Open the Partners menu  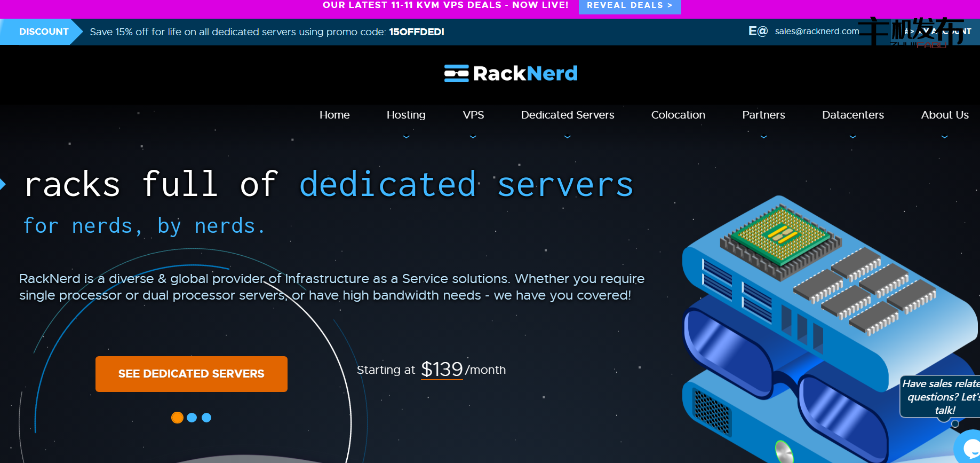[x=763, y=115]
